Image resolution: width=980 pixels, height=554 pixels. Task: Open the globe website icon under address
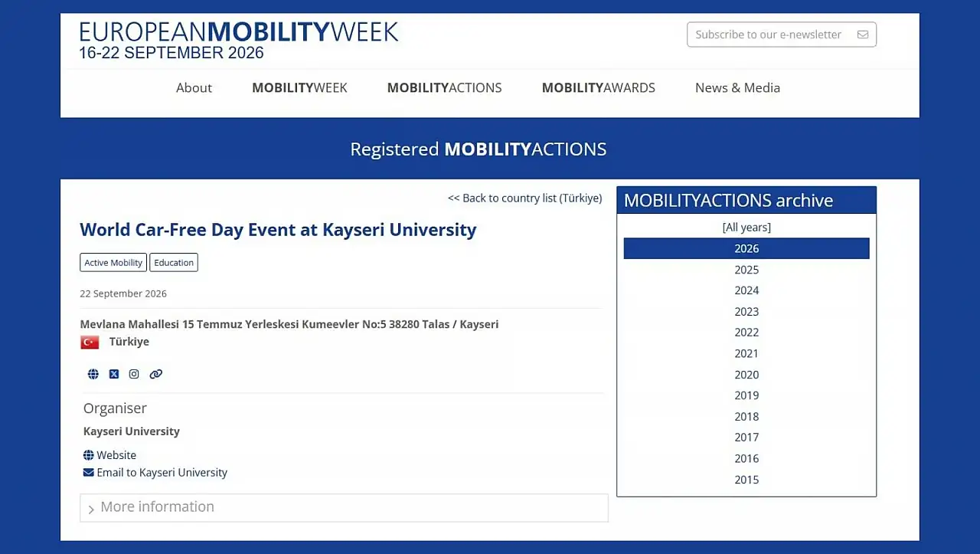pos(93,374)
